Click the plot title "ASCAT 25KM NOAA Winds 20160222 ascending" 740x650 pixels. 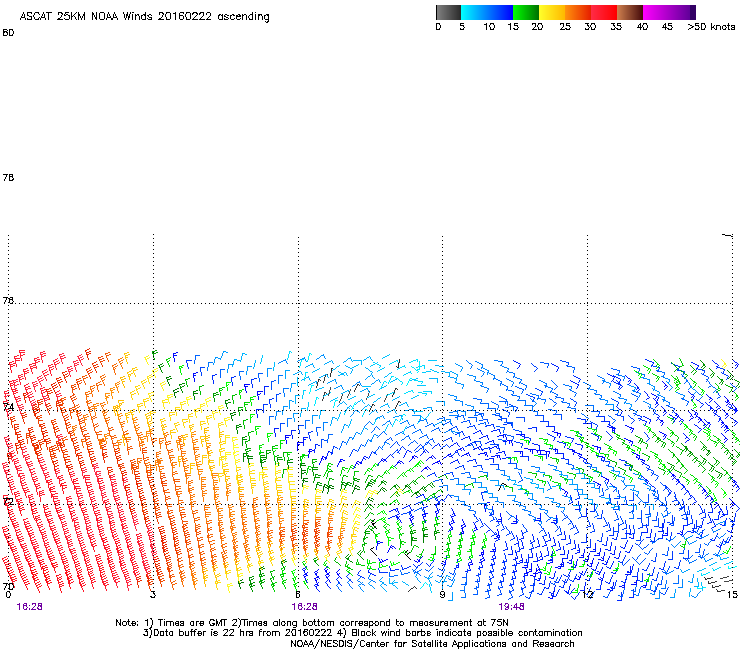(144, 17)
